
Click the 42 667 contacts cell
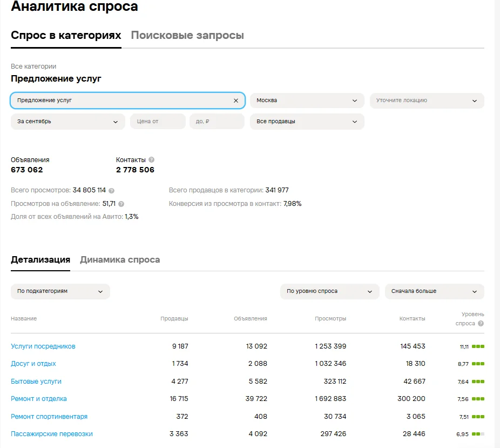point(414,382)
